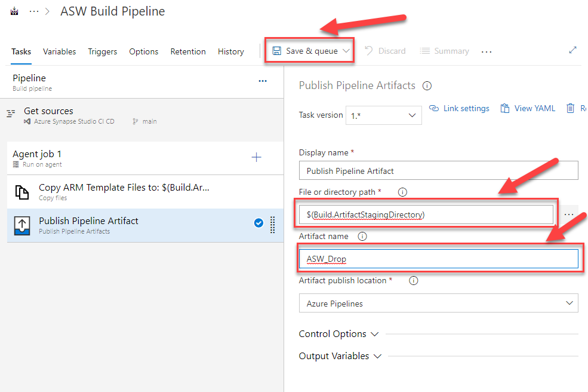The height and width of the screenshot is (392, 588).
Task: Click the View YAML link
Action: coord(528,108)
